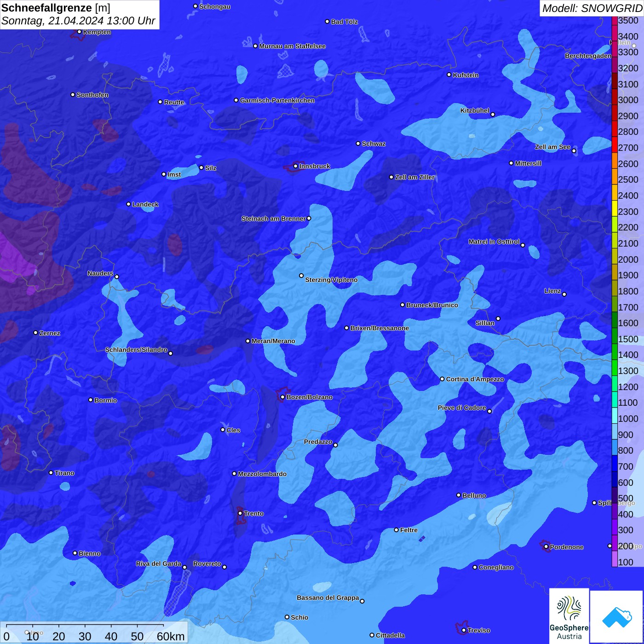Click the Reutte town label

pos(174,102)
